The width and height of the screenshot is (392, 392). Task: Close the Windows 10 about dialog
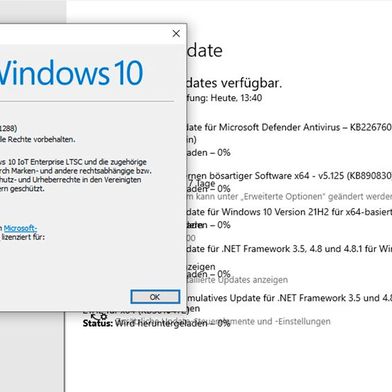click(176, 33)
